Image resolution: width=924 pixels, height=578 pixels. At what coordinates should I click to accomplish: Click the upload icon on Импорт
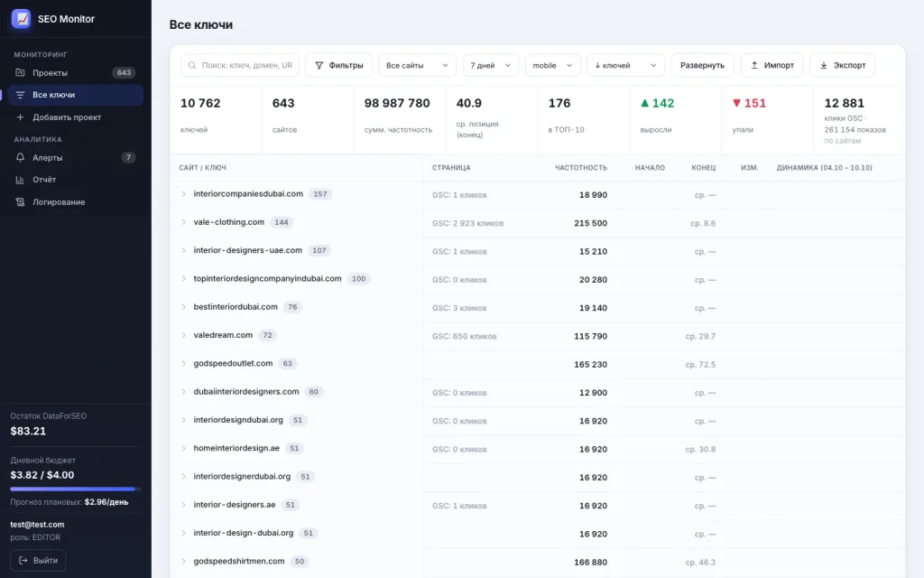pos(754,65)
